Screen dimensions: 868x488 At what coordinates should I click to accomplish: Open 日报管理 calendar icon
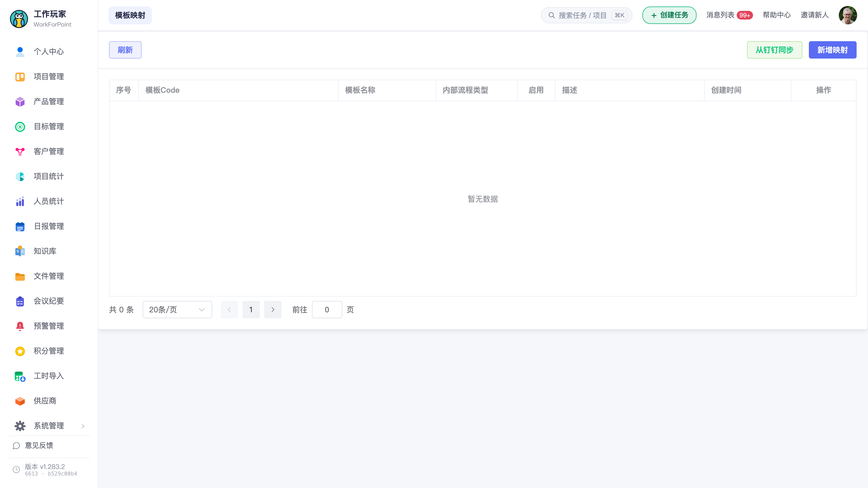pyautogui.click(x=20, y=226)
